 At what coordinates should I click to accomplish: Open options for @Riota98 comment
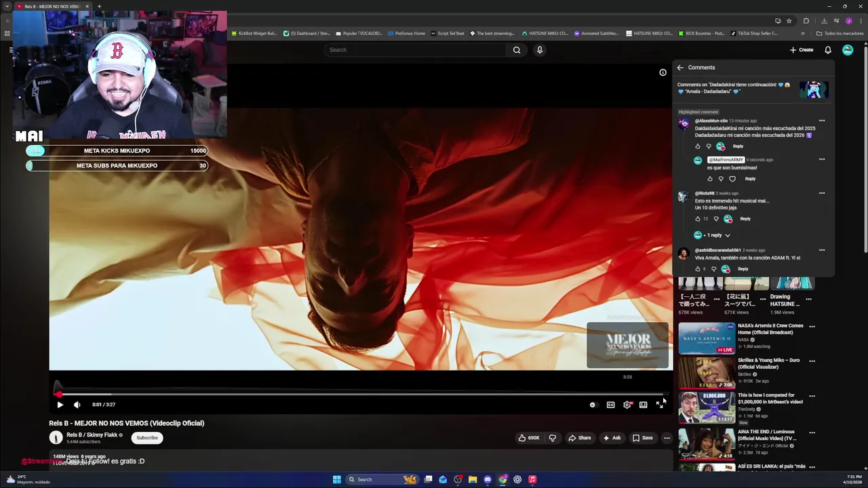[x=822, y=193]
